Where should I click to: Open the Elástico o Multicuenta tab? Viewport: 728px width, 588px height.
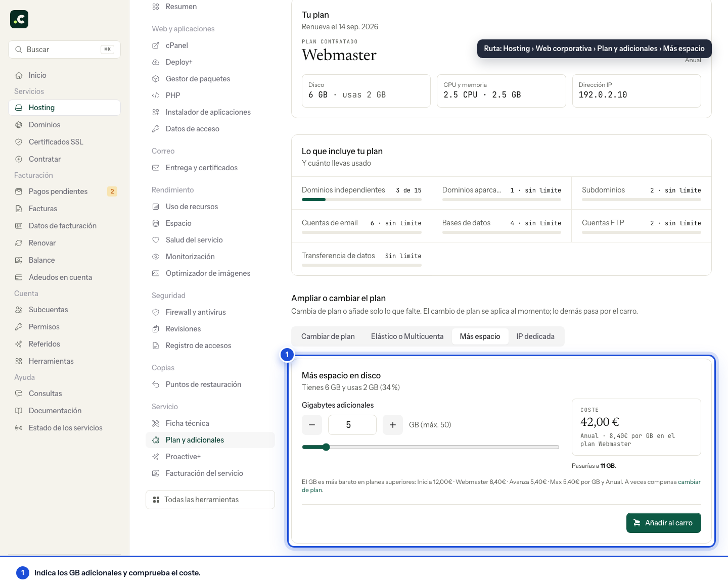[x=407, y=336]
